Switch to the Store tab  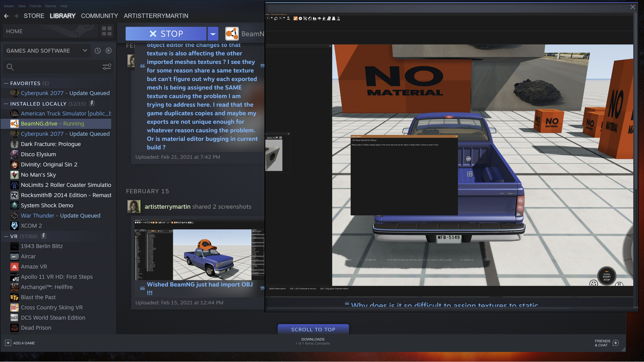coord(34,16)
